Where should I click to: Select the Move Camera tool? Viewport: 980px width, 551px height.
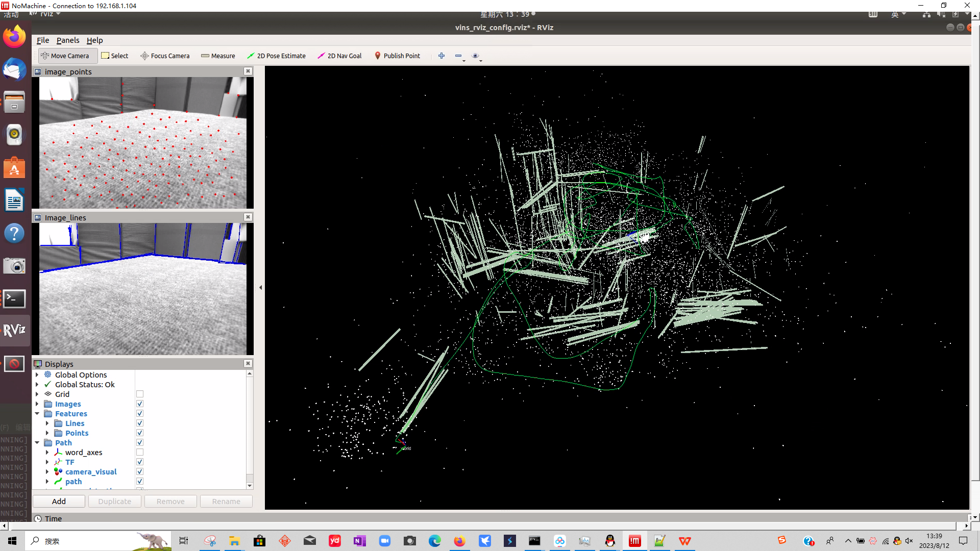click(65, 56)
